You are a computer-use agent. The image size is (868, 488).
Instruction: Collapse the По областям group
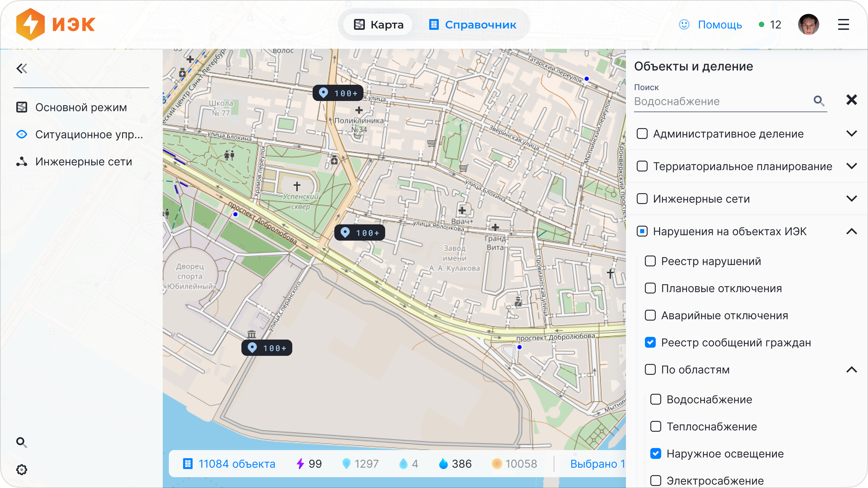click(x=851, y=370)
